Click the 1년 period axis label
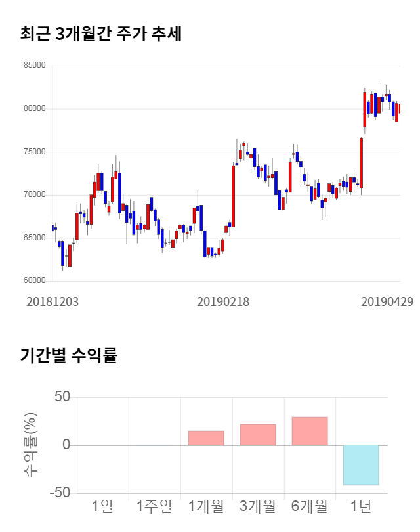 (361, 506)
